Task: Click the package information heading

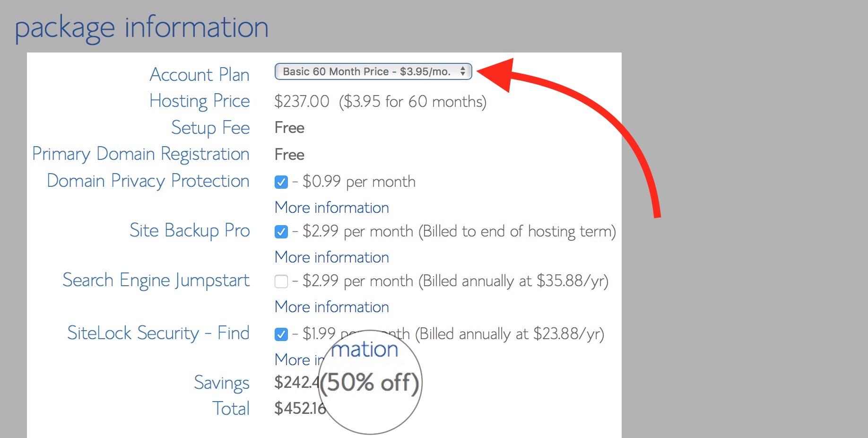Action: [x=141, y=27]
